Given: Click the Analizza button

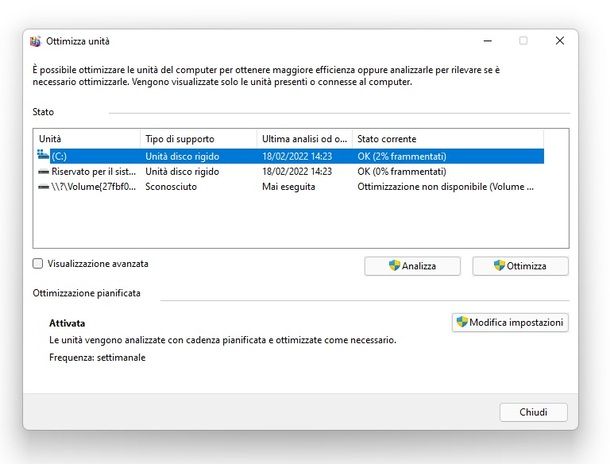Looking at the screenshot, I should coord(412,266).
